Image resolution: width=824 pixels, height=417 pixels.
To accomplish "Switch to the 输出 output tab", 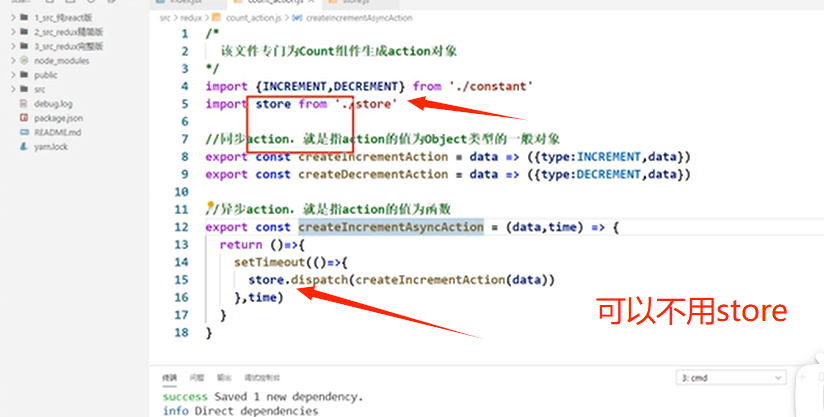I will click(224, 378).
